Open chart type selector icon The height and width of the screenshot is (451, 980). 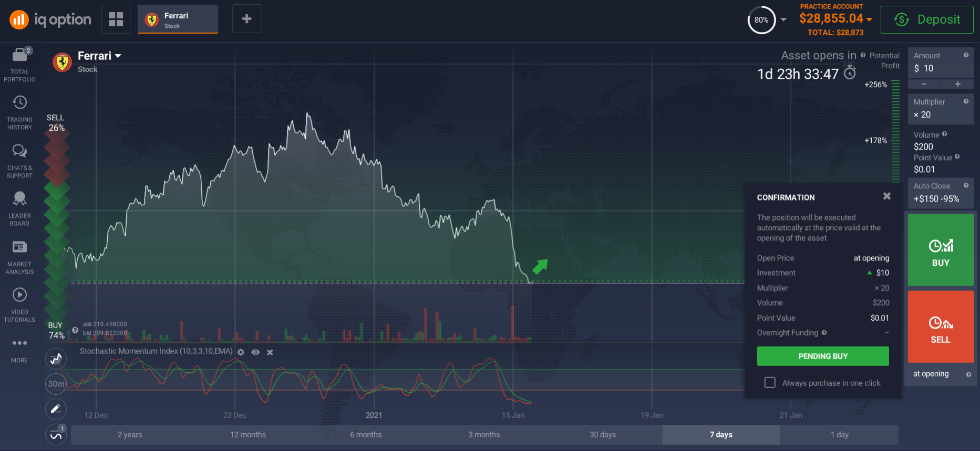pyautogui.click(x=56, y=359)
